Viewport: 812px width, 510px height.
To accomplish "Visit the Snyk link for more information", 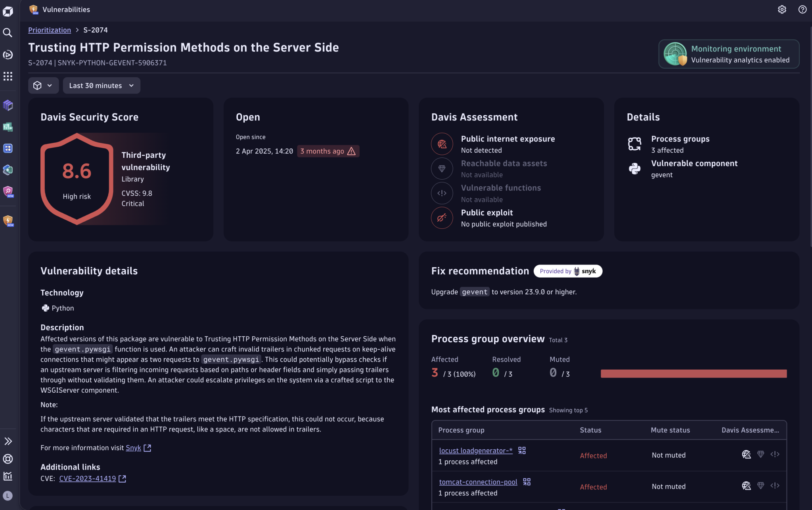I will pos(133,448).
